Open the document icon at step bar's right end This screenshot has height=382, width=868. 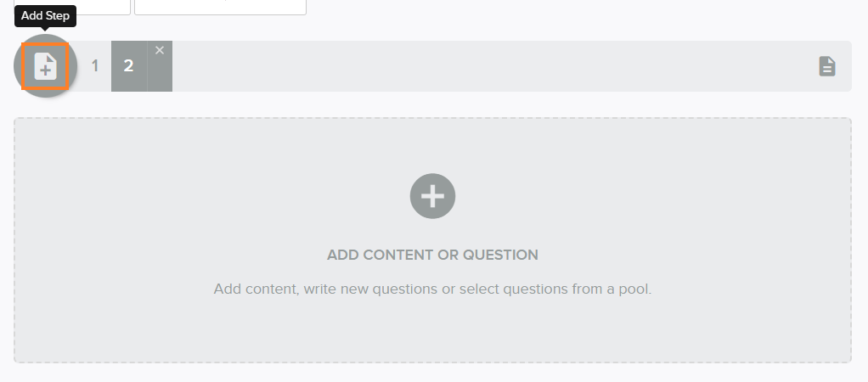[x=827, y=66]
